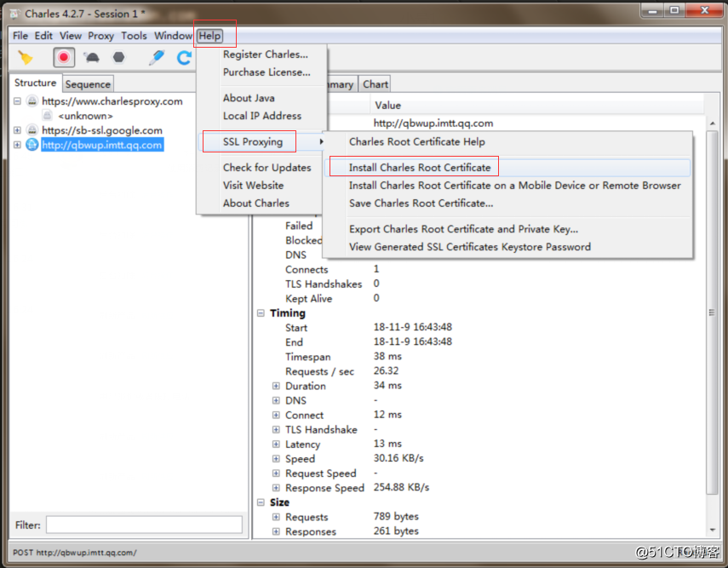The height and width of the screenshot is (568, 728).
Task: Toggle the red record button
Action: click(64, 58)
